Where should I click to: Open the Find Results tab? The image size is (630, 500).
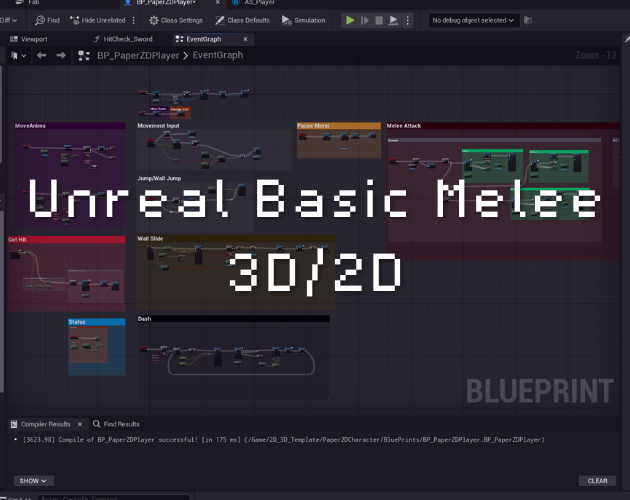click(116, 424)
